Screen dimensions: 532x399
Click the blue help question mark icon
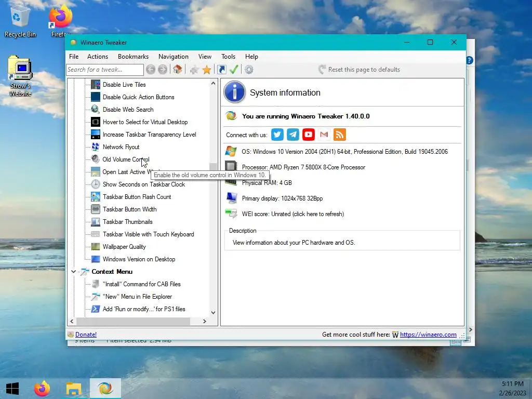pos(470,60)
